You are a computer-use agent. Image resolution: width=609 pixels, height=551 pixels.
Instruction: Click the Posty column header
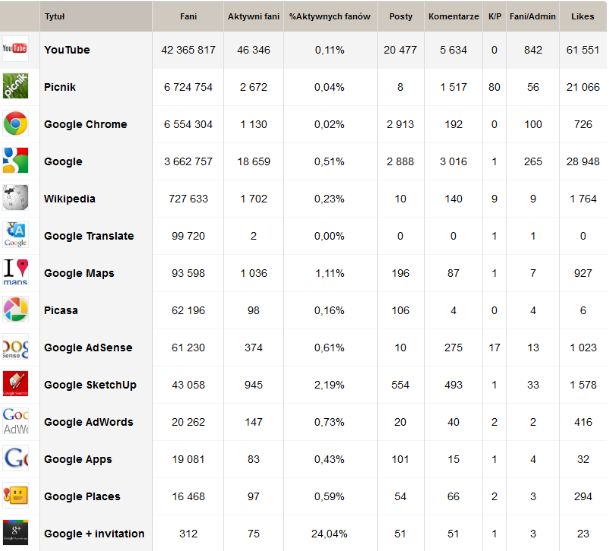click(x=400, y=17)
